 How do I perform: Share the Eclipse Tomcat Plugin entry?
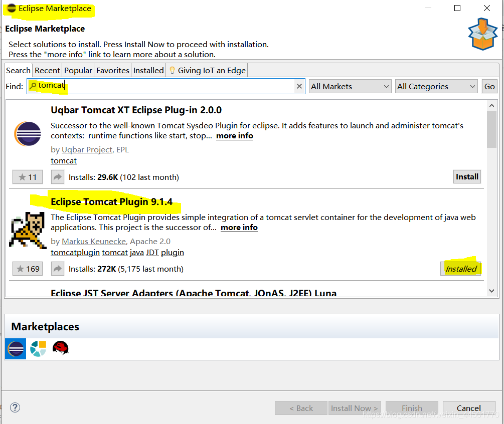(57, 269)
